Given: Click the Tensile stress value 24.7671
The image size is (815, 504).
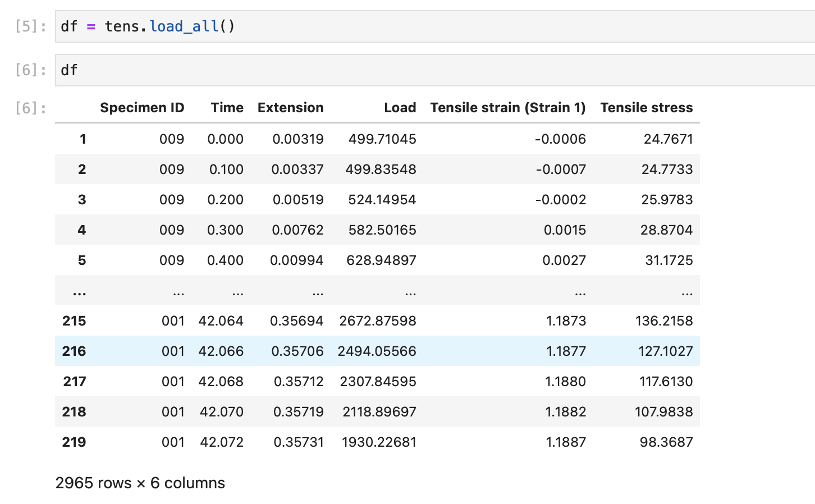Looking at the screenshot, I should (x=668, y=139).
